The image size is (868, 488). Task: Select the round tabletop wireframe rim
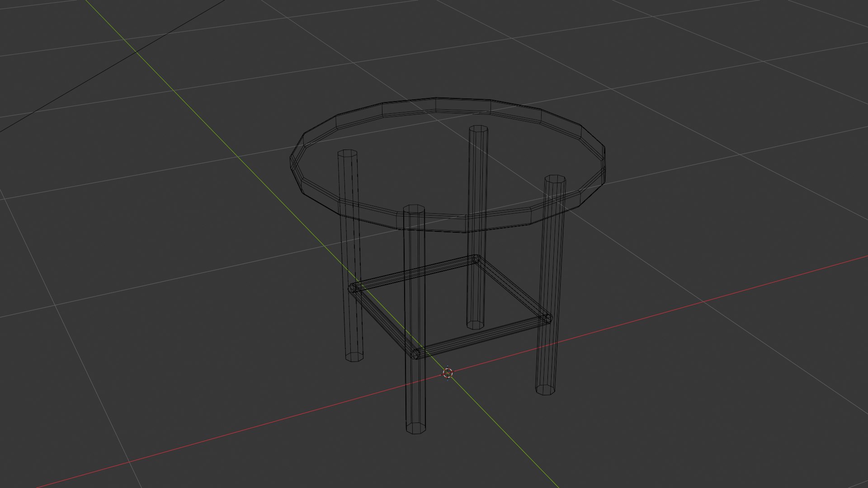click(448, 165)
